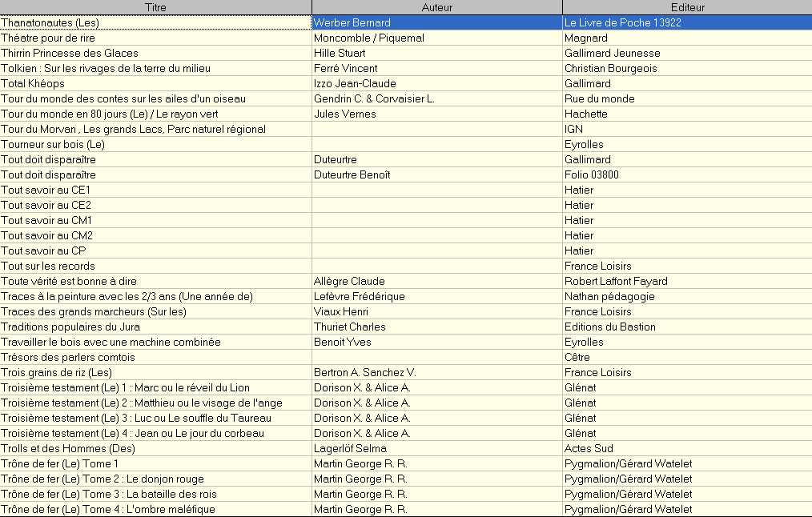Click the 'Folio 03800' publisher cell
Image resolution: width=812 pixels, height=517 pixels.
click(687, 175)
